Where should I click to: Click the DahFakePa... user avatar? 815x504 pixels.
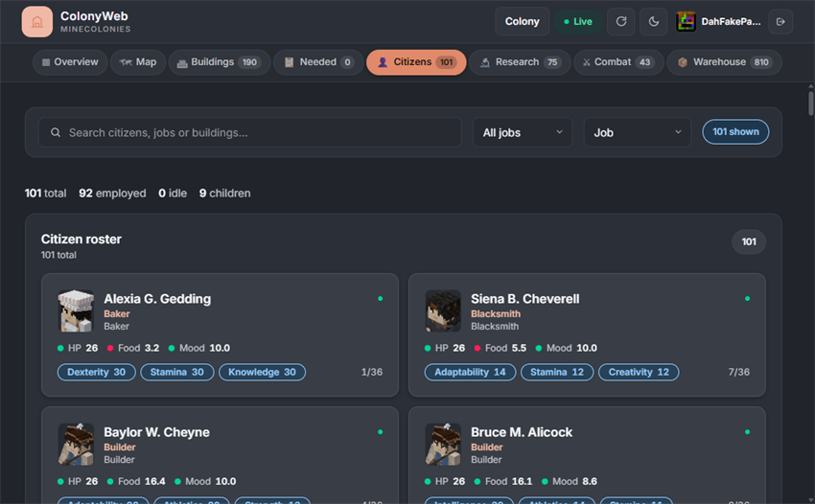[686, 21]
